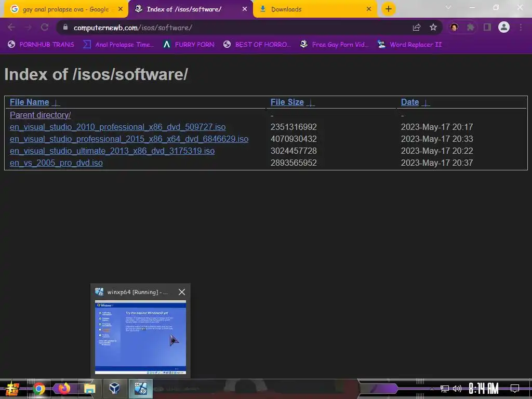Click the date 2023-May-17 20:17
This screenshot has height=399, width=532.
pos(437,127)
